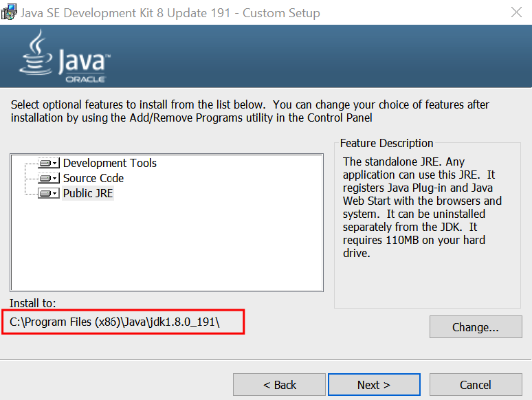Click the Java Oracle logo in banner
The image size is (532, 400).
point(65,56)
